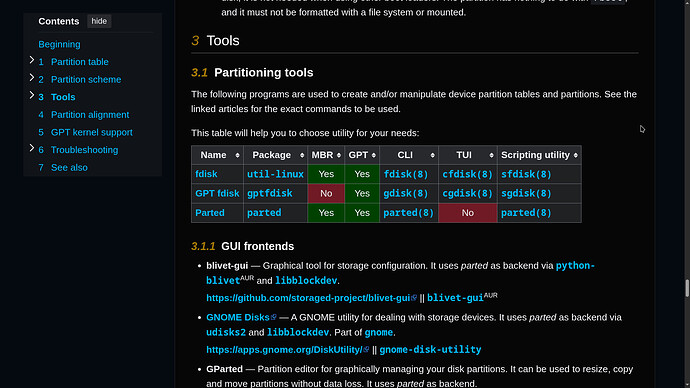Sort table by CLI column
Viewport: 690px width, 388px height.
433,155
